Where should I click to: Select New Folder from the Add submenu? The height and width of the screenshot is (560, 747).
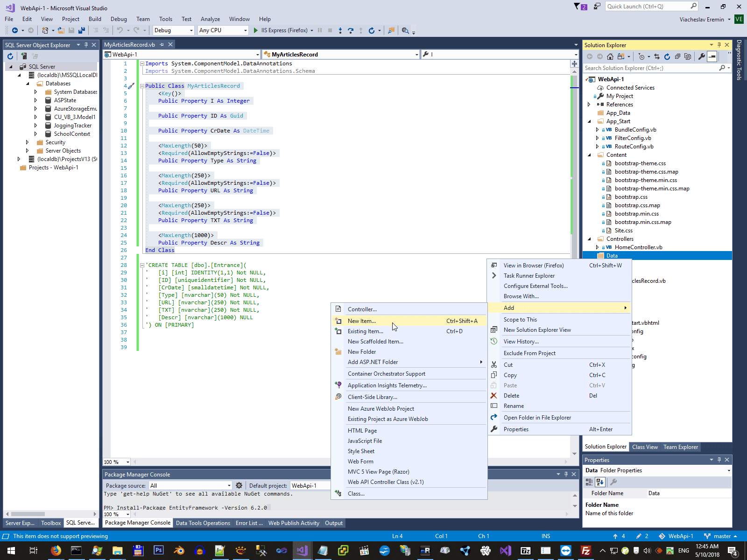361,352
